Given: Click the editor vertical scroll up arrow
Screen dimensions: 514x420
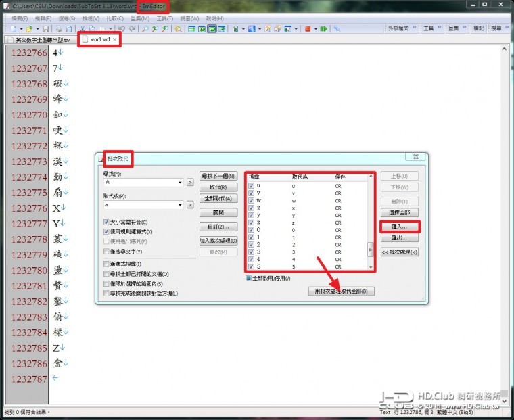Looking at the screenshot, I should [504, 49].
